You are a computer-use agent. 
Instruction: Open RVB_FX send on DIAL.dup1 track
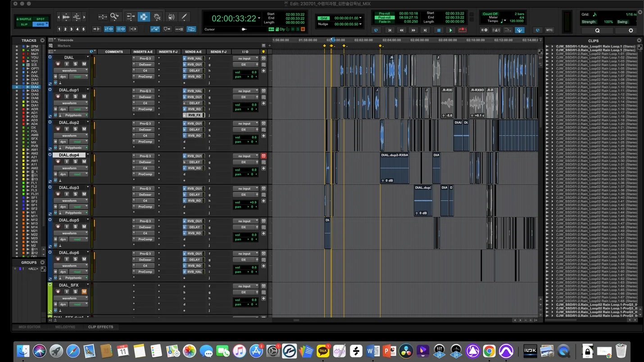194,115
